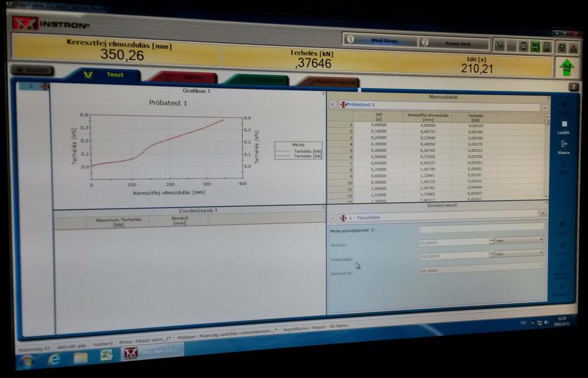The height and width of the screenshot is (378, 588).
Task: Go to next specimen in Nyersadatok panel
Action: [545, 108]
